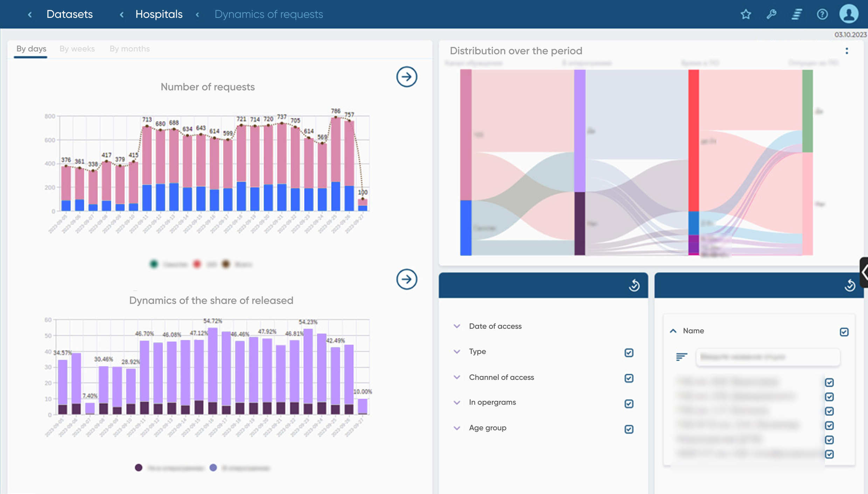Switch to the By weeks tab

(77, 49)
